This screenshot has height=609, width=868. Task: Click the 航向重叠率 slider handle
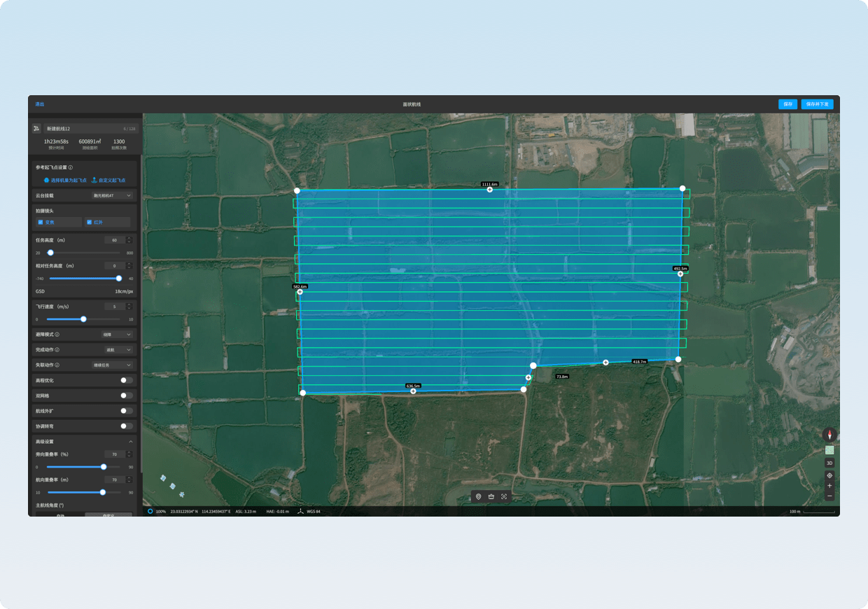(x=103, y=492)
